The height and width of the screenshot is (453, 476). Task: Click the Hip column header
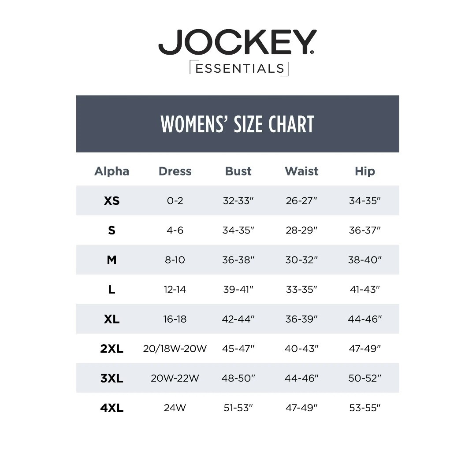click(365, 171)
